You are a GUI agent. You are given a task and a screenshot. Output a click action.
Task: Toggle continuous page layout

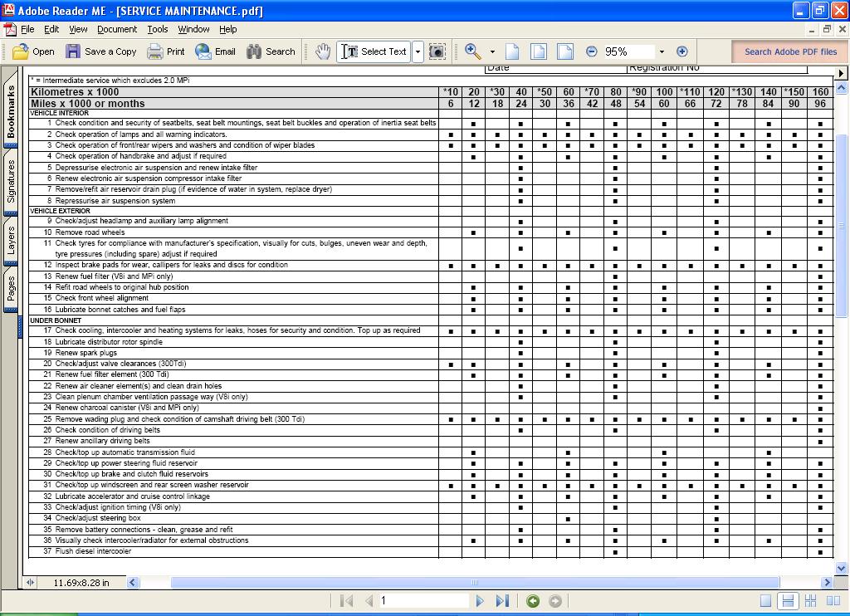click(x=788, y=601)
